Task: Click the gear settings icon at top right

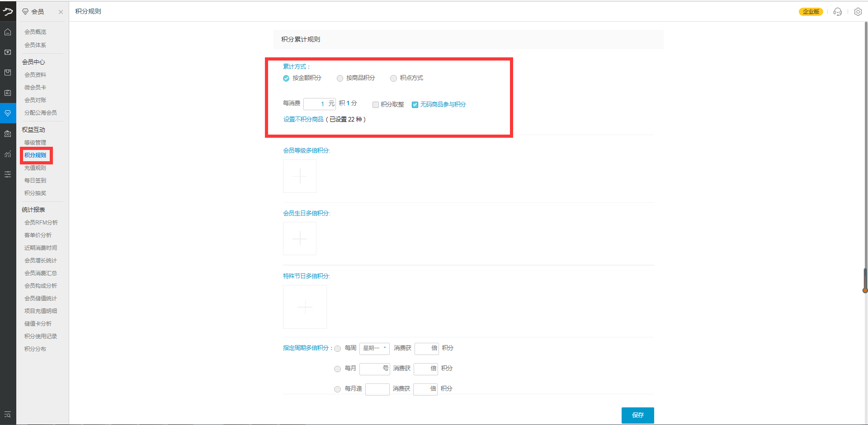Action: point(858,12)
